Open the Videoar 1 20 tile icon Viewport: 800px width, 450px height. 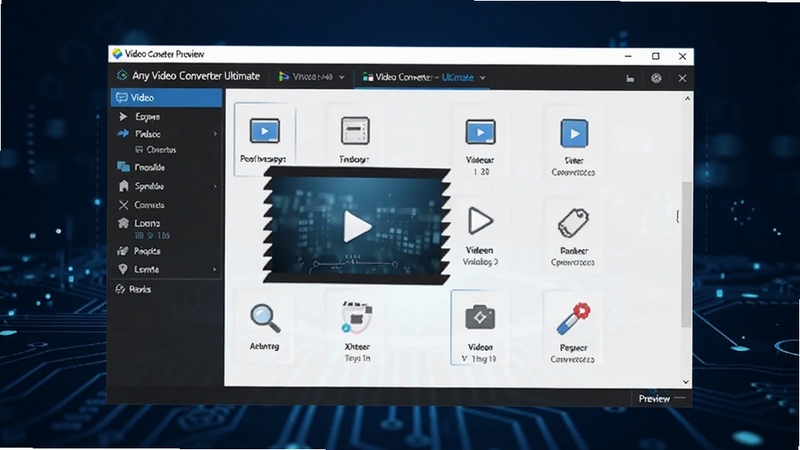(480, 132)
